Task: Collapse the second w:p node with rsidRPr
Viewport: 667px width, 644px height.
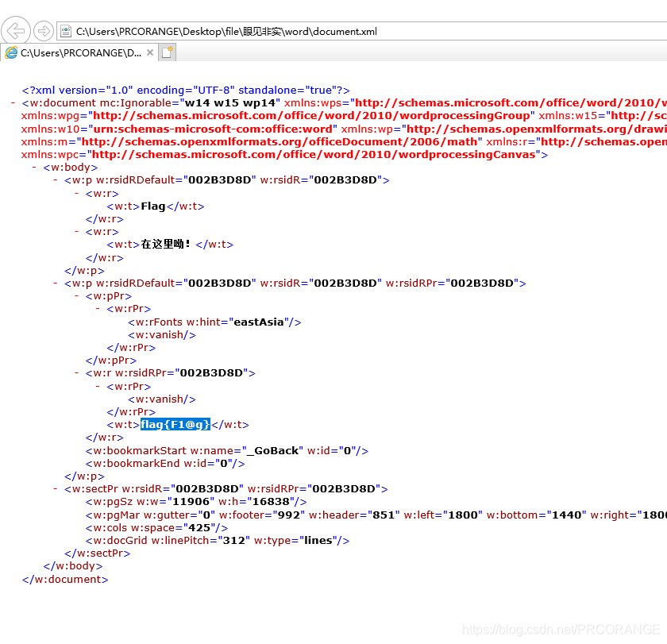Action: [56, 283]
